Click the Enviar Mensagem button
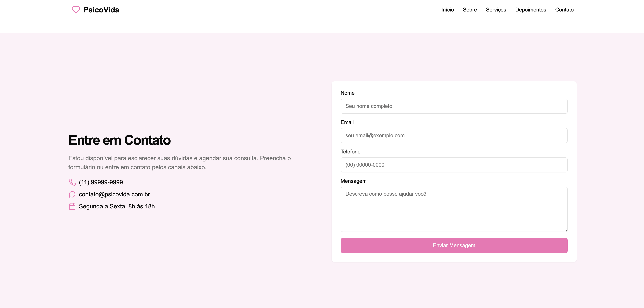 tap(454, 245)
